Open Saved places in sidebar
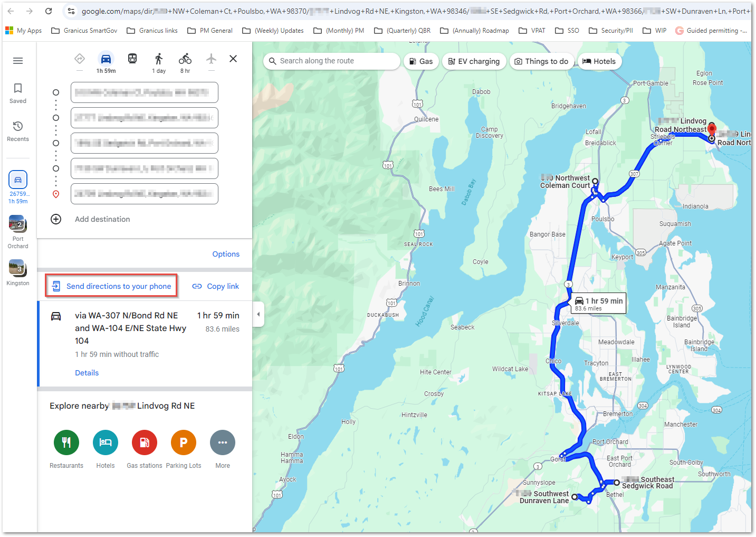The width and height of the screenshot is (756, 537). [x=18, y=93]
